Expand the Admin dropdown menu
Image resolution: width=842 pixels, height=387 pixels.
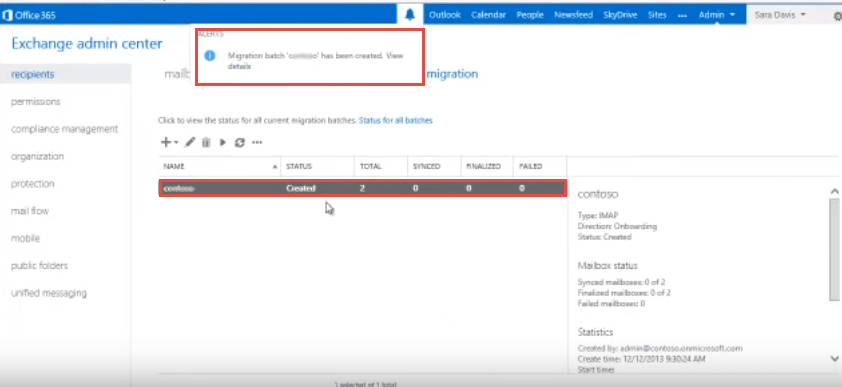click(x=717, y=15)
